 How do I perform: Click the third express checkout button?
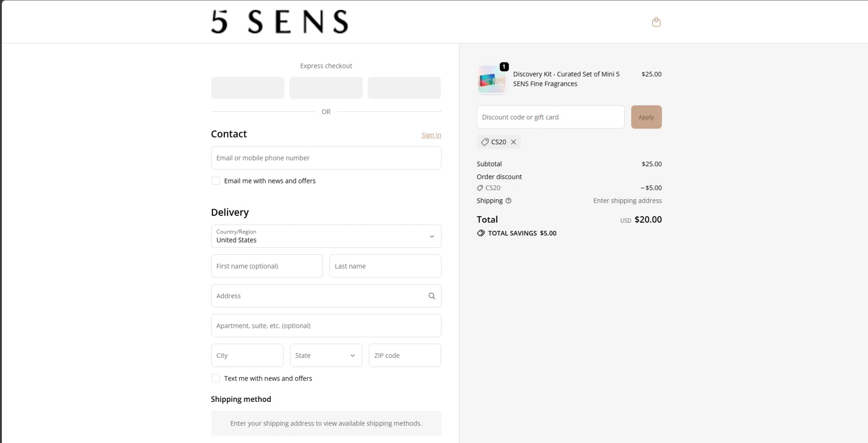pyautogui.click(x=404, y=88)
